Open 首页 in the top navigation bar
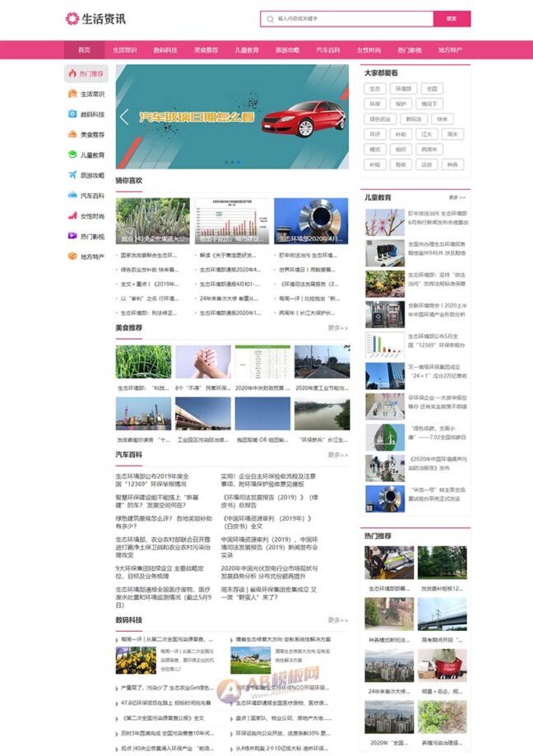 pyautogui.click(x=85, y=49)
